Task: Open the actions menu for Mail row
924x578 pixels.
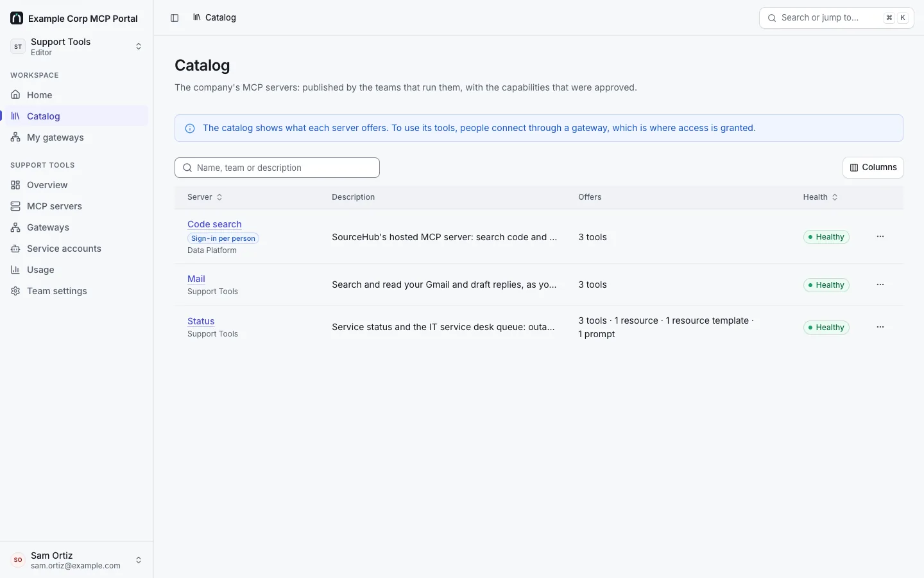Action: pyautogui.click(x=880, y=285)
